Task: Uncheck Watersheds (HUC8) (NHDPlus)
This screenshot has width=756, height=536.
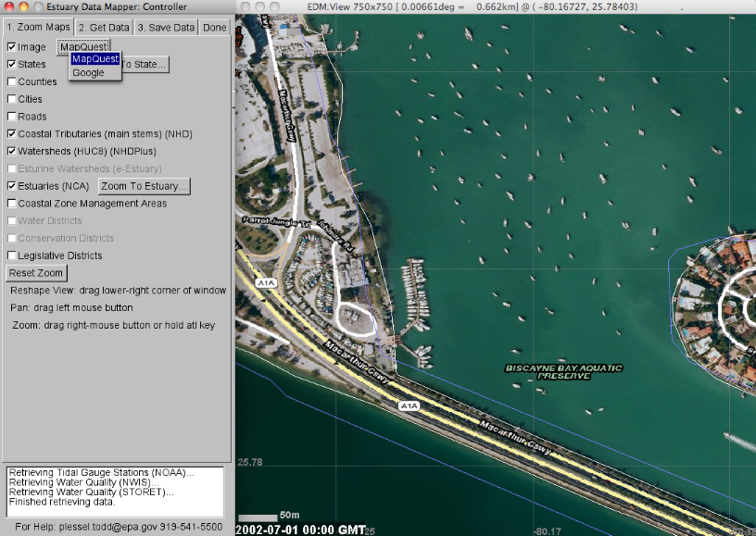Action: pos(9,151)
